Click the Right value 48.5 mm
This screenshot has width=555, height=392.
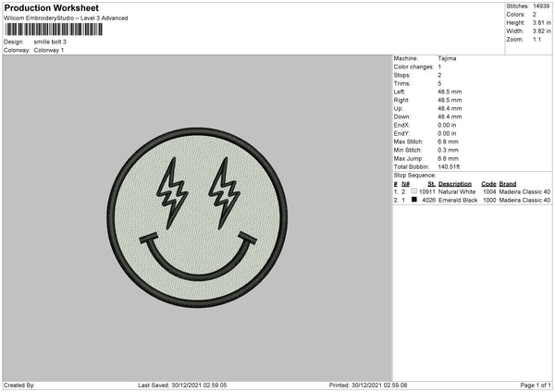450,100
